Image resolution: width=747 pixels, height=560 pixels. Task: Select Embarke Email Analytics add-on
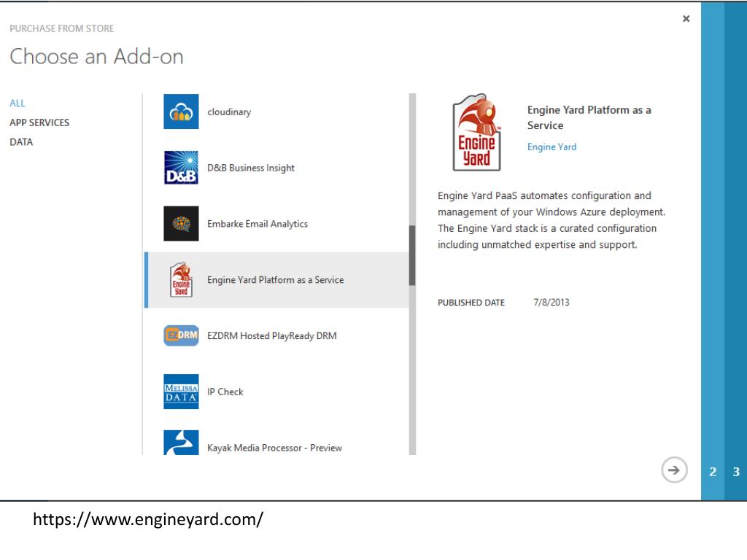coord(276,223)
